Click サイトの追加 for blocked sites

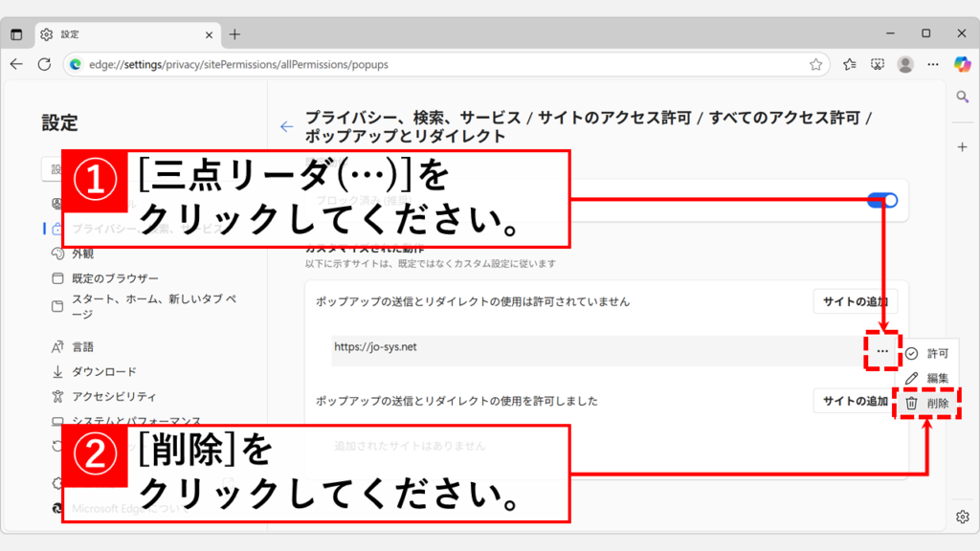click(x=855, y=301)
